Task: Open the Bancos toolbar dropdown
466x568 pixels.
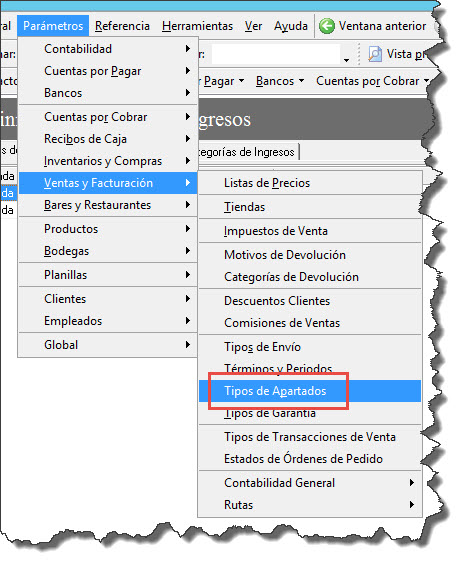Action: tap(280, 81)
